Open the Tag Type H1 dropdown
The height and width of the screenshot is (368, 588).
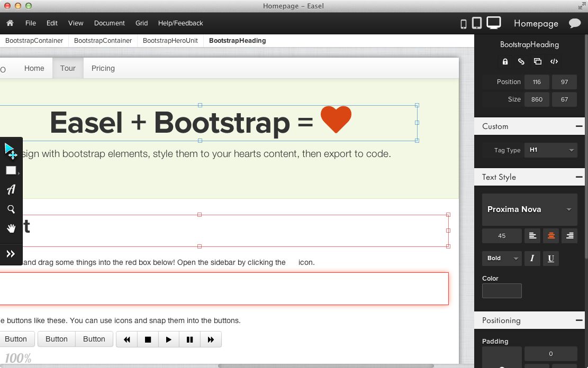click(x=550, y=150)
